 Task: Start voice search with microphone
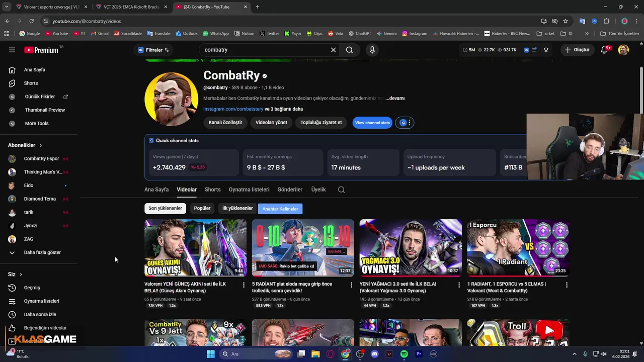[372, 50]
